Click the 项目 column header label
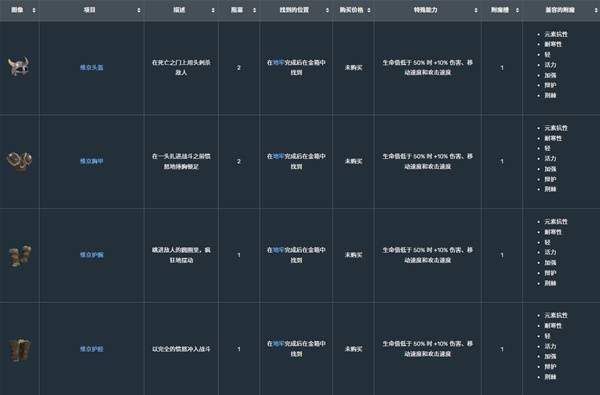This screenshot has width=600, height=395. click(90, 10)
